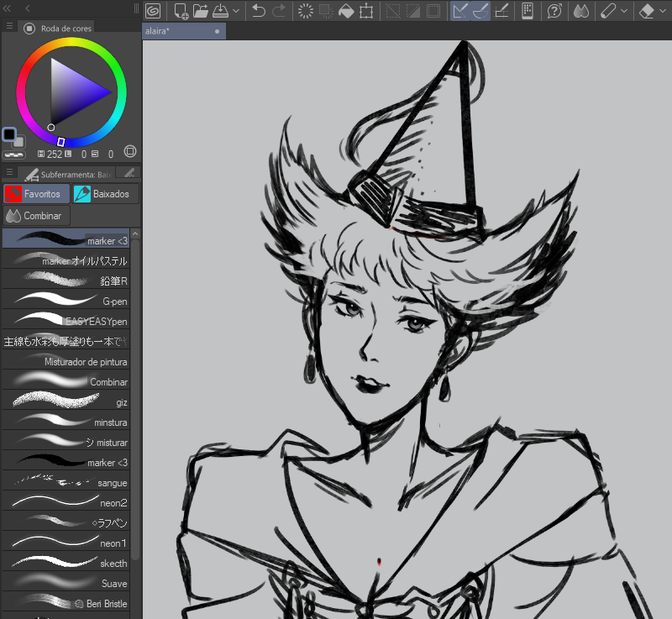Screen dimensions: 672x619
Task: Collapse the left panel dock double arrow
Action: (7, 8)
